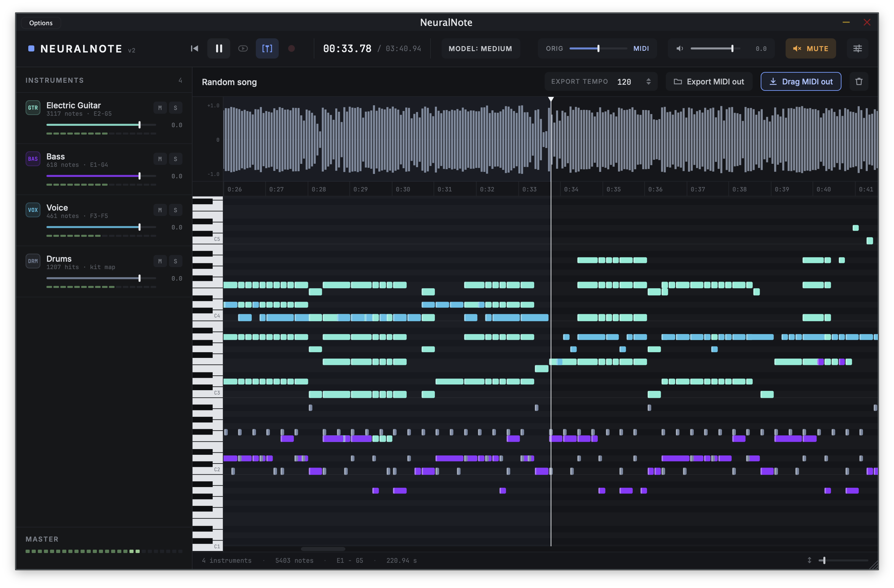Click the 0:36 mark on the time ruler
Viewport: 894px width, 588px height.
tap(655, 189)
